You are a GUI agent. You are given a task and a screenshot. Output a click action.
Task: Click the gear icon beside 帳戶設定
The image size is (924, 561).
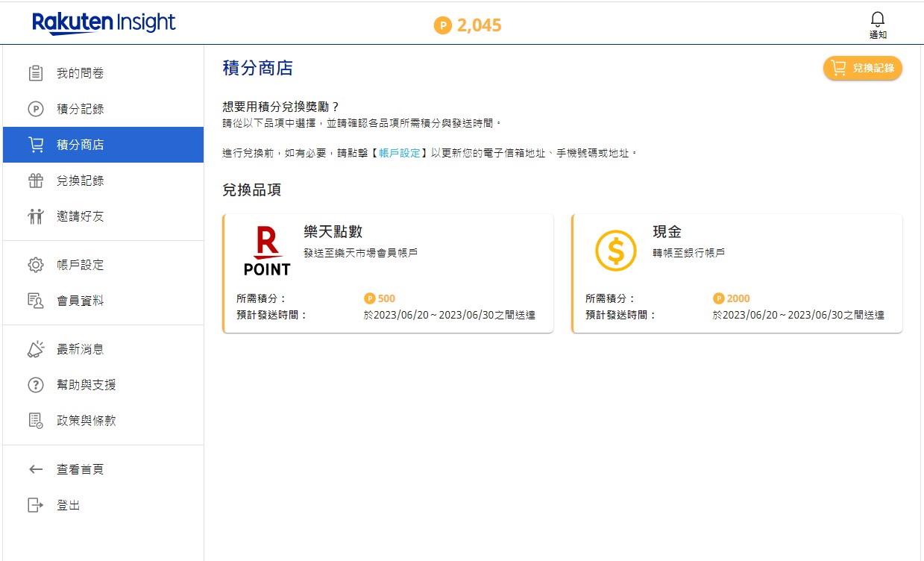tap(36, 265)
